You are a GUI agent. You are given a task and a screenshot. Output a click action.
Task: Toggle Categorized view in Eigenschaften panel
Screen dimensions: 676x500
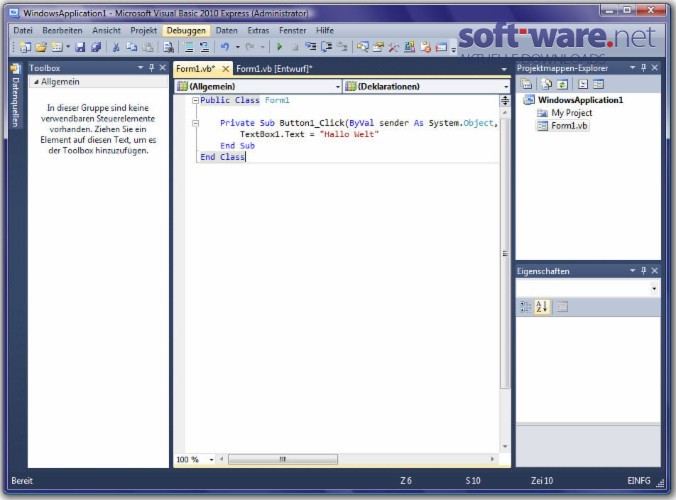point(526,307)
